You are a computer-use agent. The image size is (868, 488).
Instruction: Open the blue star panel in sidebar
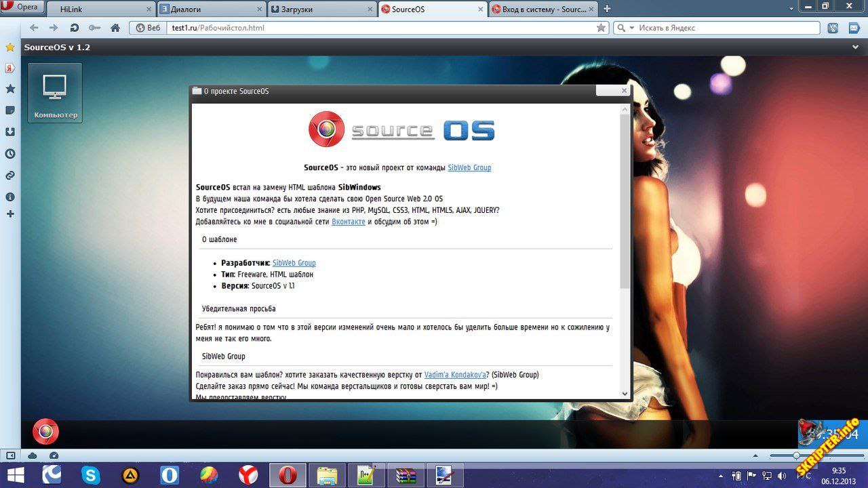point(10,89)
